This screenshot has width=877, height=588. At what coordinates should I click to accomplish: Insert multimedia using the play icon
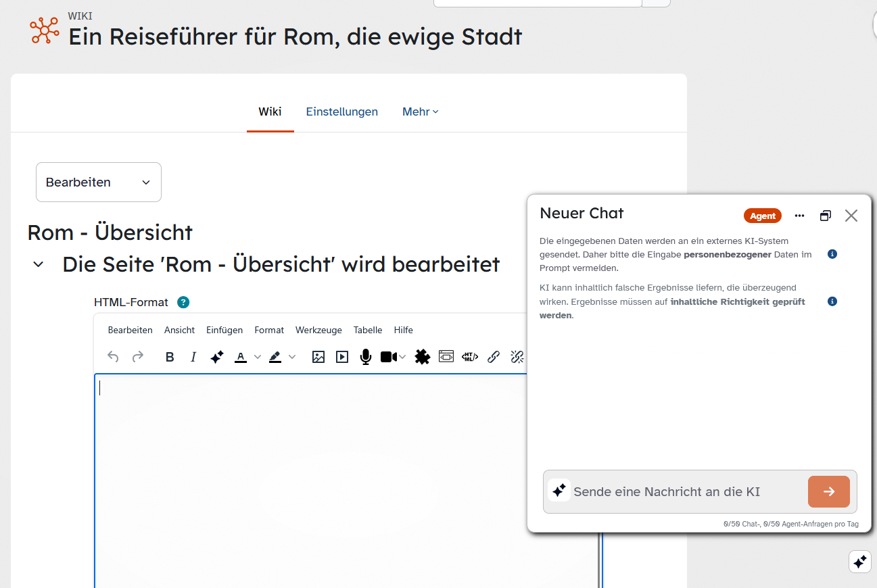tap(342, 357)
